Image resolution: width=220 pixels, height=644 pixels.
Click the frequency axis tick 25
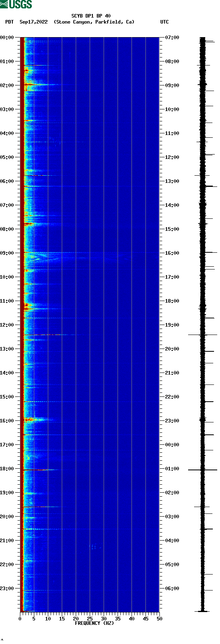click(90, 619)
